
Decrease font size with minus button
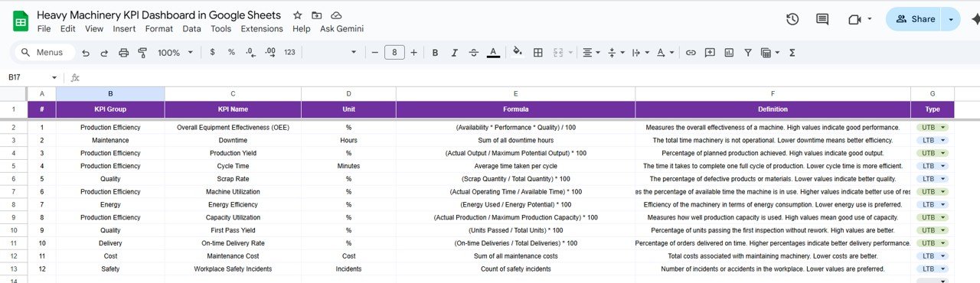(375, 53)
